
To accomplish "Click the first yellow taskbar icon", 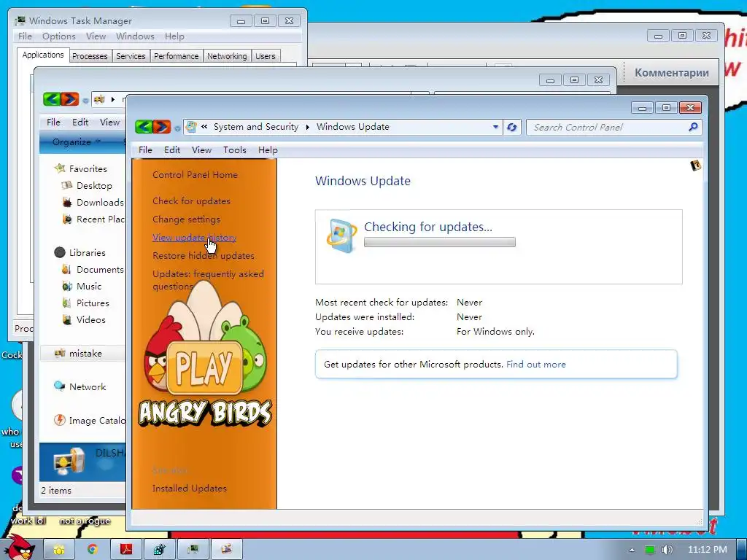I will pos(59,550).
